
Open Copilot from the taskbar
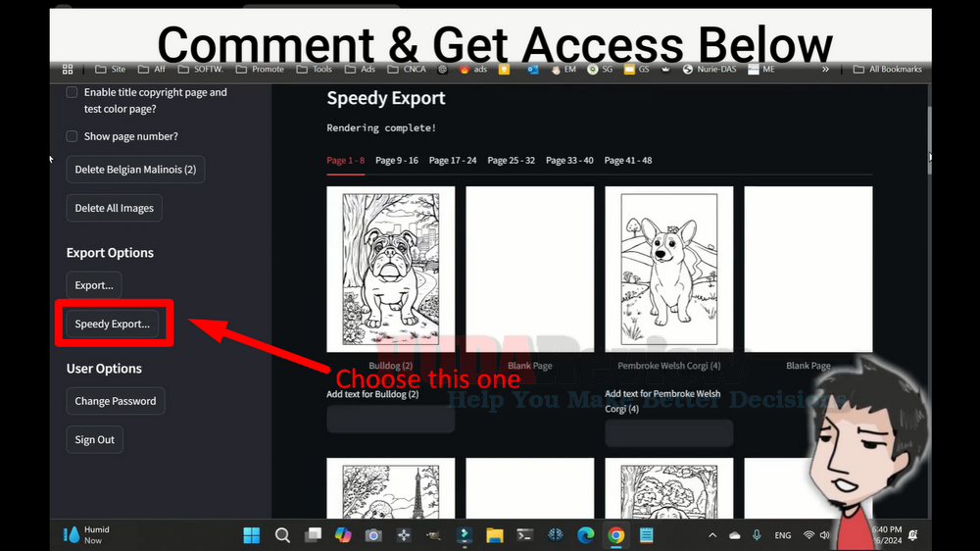point(342,535)
